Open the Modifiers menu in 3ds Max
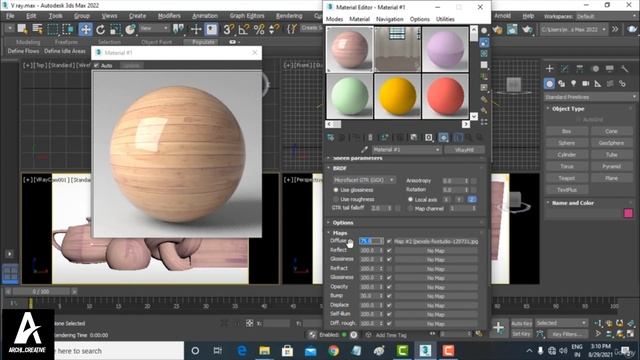Viewport: 640px width, 360px height. 169,16
